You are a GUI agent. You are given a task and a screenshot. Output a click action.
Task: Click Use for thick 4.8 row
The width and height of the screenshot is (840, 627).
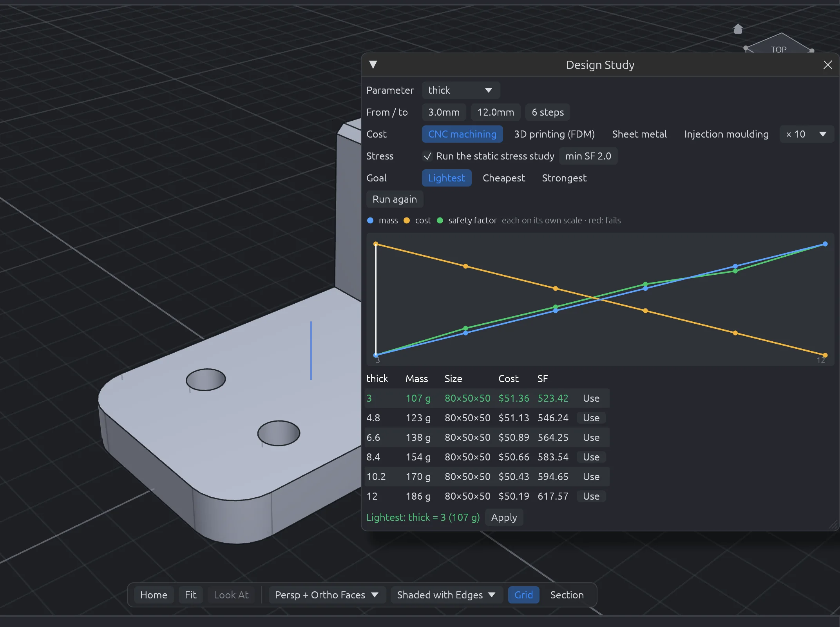(x=591, y=418)
